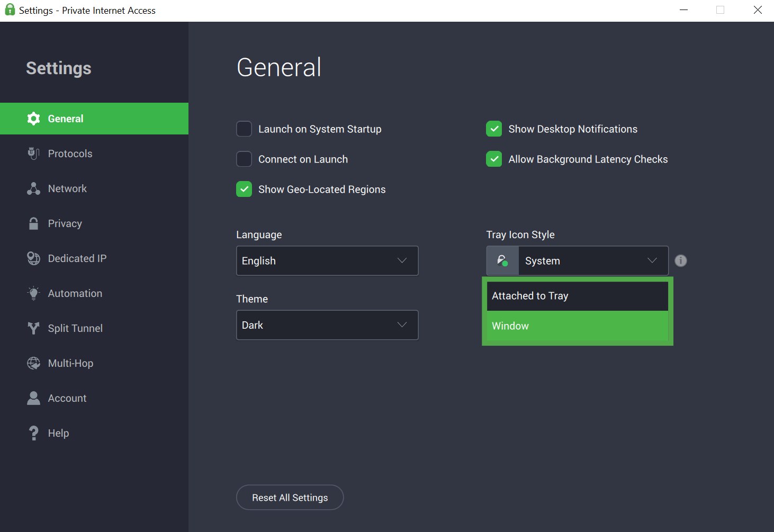Disable Allow Background Latency Checks
Viewport: 774px width, 532px height.
[494, 159]
